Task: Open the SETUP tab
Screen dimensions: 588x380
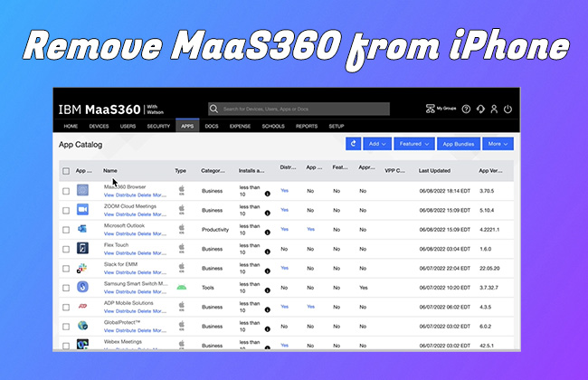Action: click(x=337, y=126)
